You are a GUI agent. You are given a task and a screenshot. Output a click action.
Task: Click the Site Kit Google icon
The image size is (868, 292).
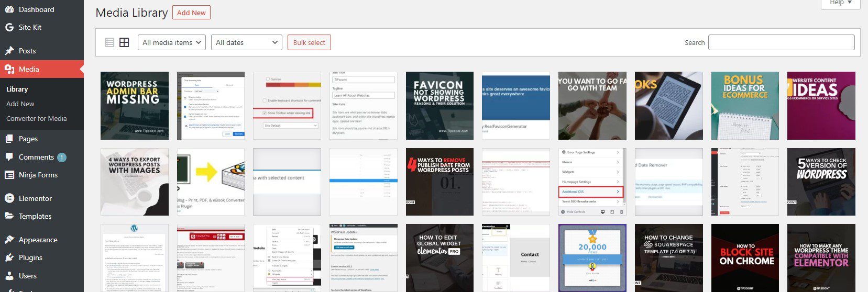pyautogui.click(x=9, y=27)
